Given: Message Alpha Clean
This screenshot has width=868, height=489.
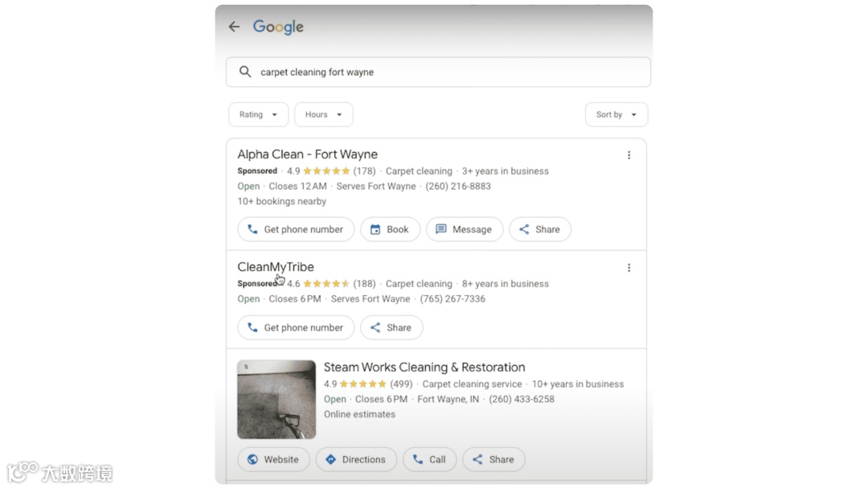Looking at the screenshot, I should click(x=465, y=229).
